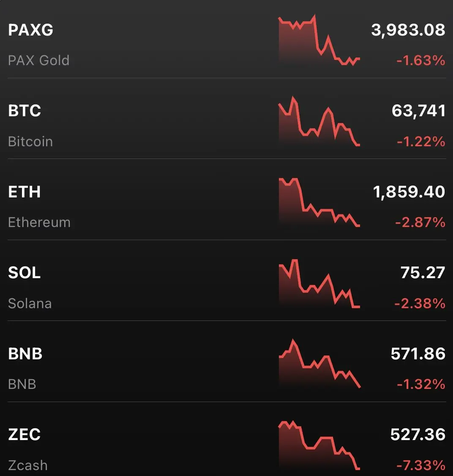
Task: Toggle the SOL -2.38% change badge
Action: [x=420, y=303]
